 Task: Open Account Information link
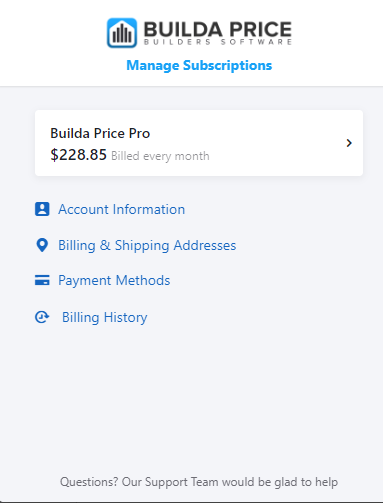click(x=122, y=209)
